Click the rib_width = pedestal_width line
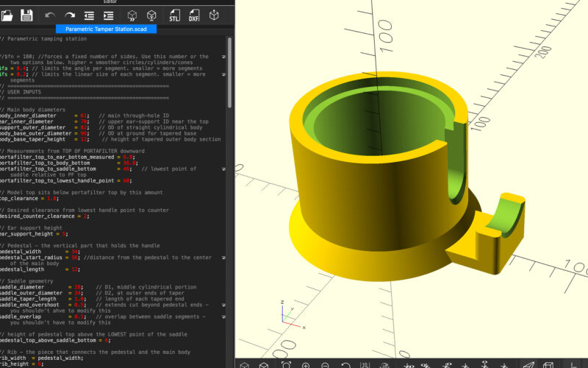The image size is (588, 368). pyautogui.click(x=42, y=358)
